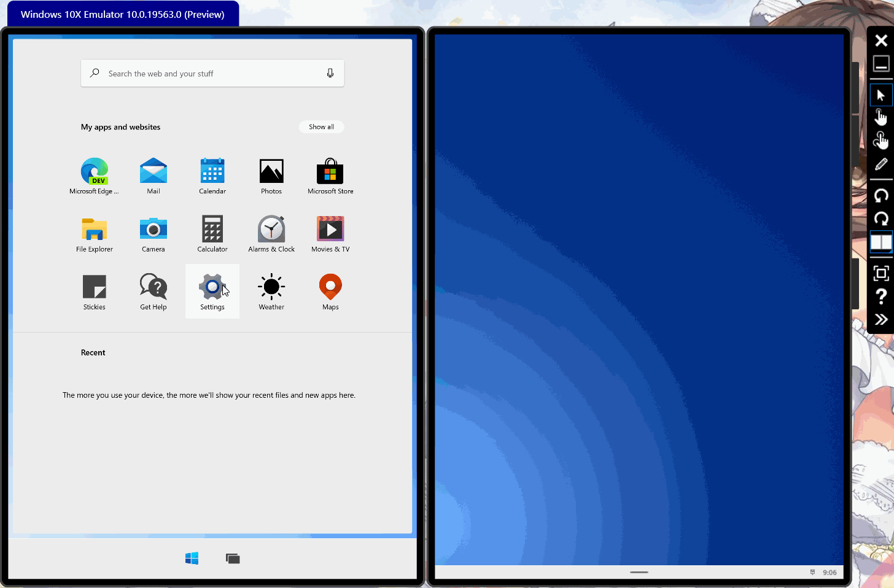Launch the Weather app
The height and width of the screenshot is (588, 894).
pos(271,286)
